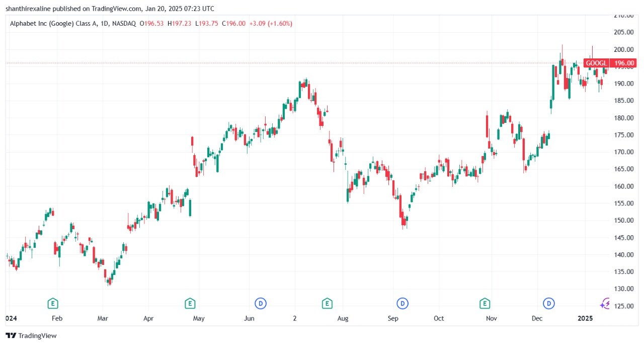Click the earnings E marker above Feb

52,303
